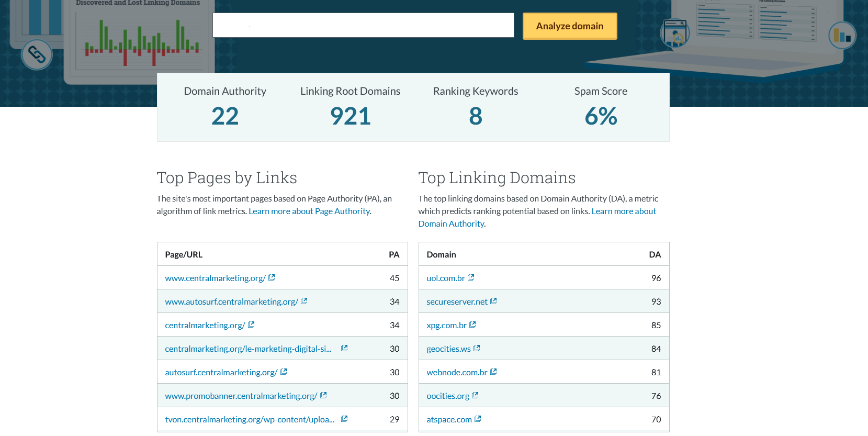868x436 pixels.
Task: Open the xpg.com.br domain link
Action: 446,325
